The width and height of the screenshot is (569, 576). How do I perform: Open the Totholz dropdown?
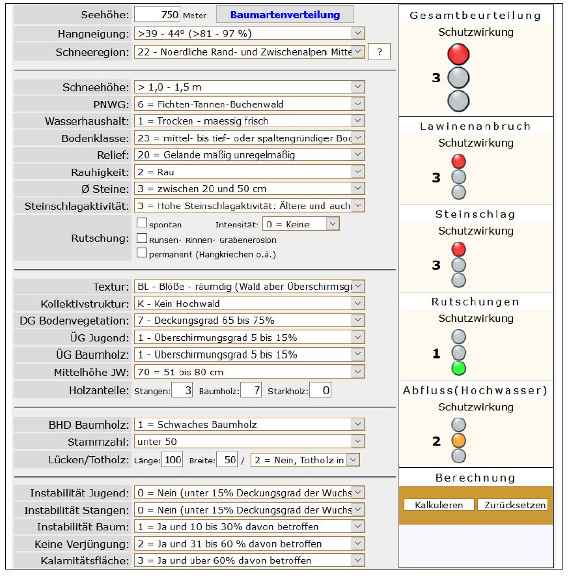(305, 460)
